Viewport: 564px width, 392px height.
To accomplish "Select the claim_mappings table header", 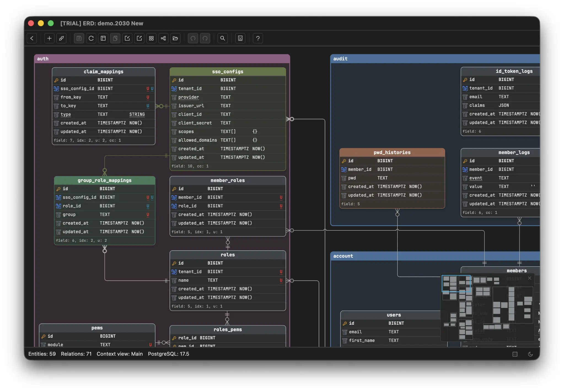I will tap(104, 72).
